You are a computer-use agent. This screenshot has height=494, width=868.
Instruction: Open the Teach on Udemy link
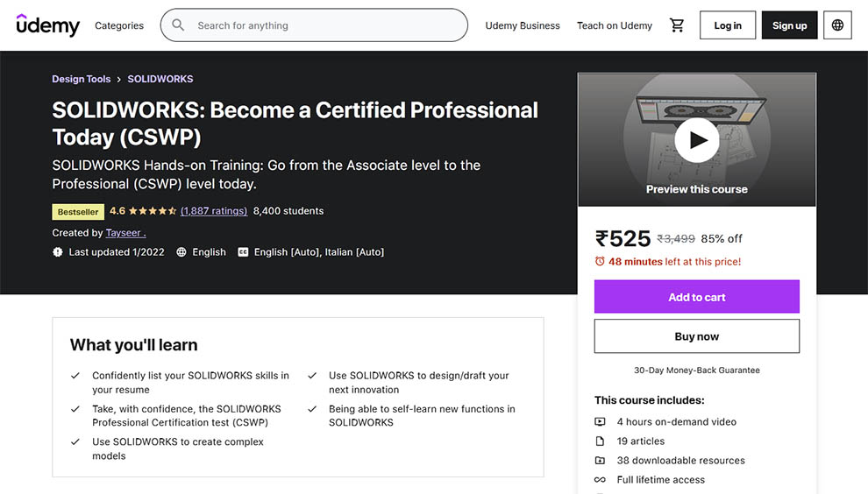[615, 25]
